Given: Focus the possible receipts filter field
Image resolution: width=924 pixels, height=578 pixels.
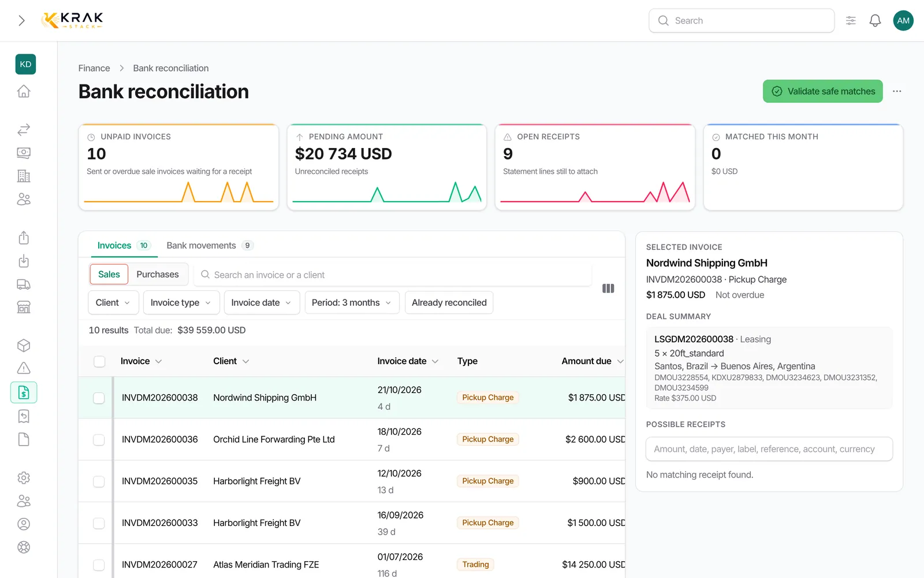Looking at the screenshot, I should tap(769, 449).
